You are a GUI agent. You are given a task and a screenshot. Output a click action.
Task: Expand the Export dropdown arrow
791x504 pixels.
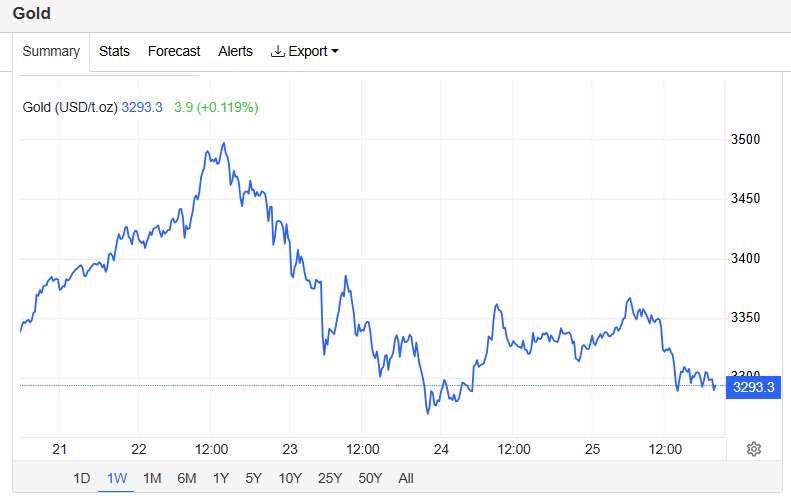pos(335,51)
